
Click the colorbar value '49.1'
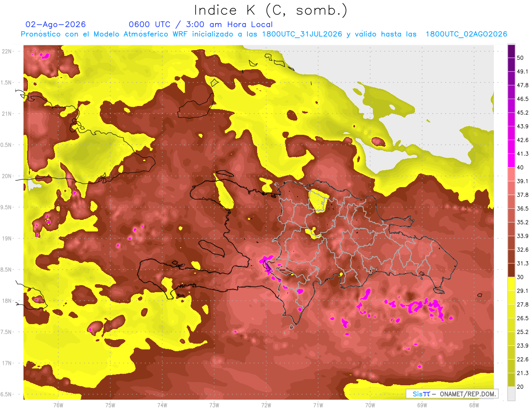tap(523, 71)
